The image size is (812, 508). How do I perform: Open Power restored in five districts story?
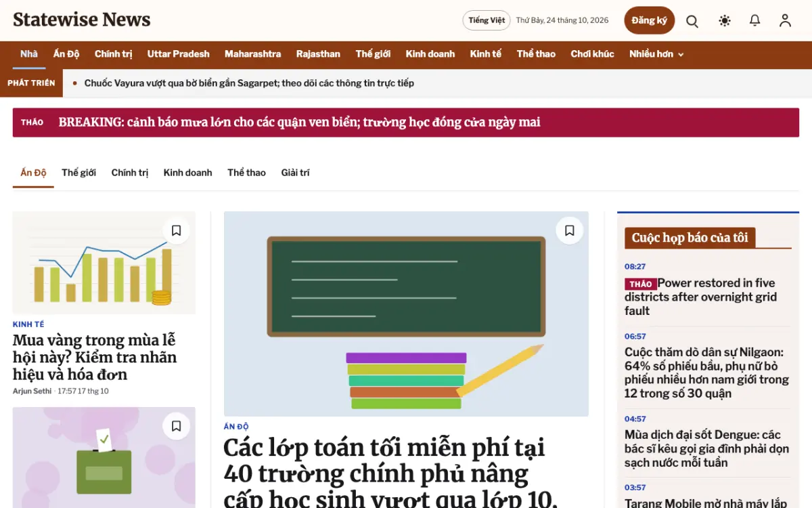[701, 297]
